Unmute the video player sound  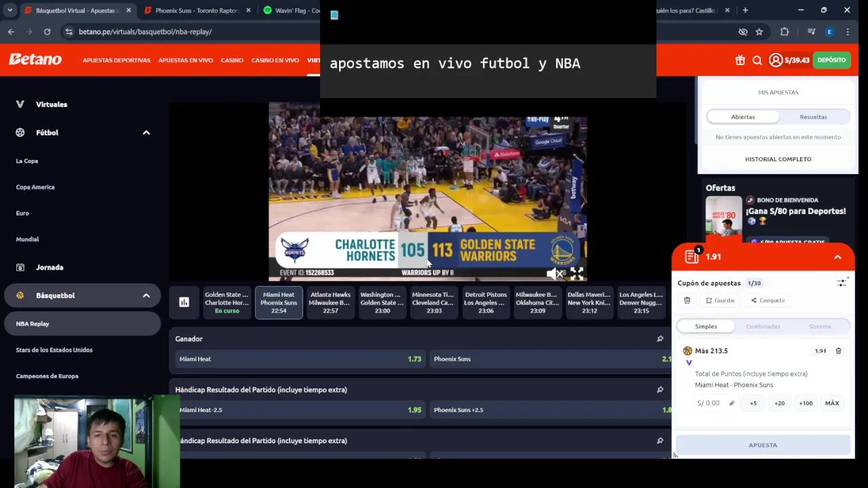(x=554, y=273)
